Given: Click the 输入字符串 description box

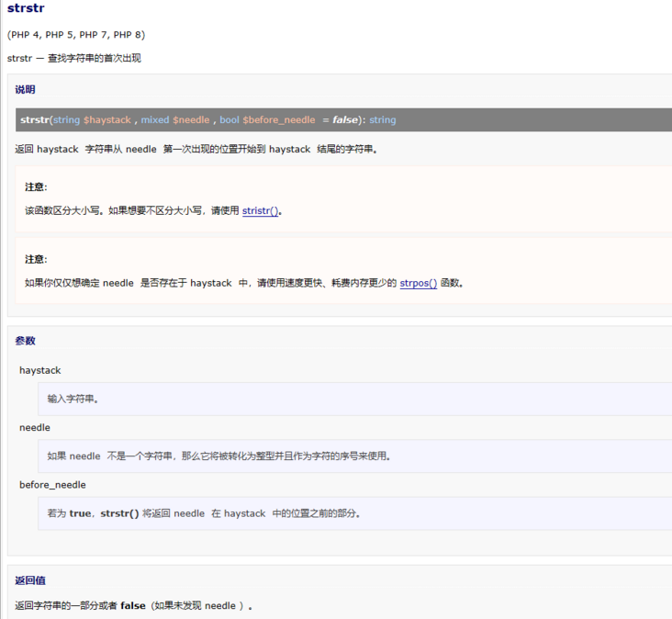Looking at the screenshot, I should [x=354, y=400].
